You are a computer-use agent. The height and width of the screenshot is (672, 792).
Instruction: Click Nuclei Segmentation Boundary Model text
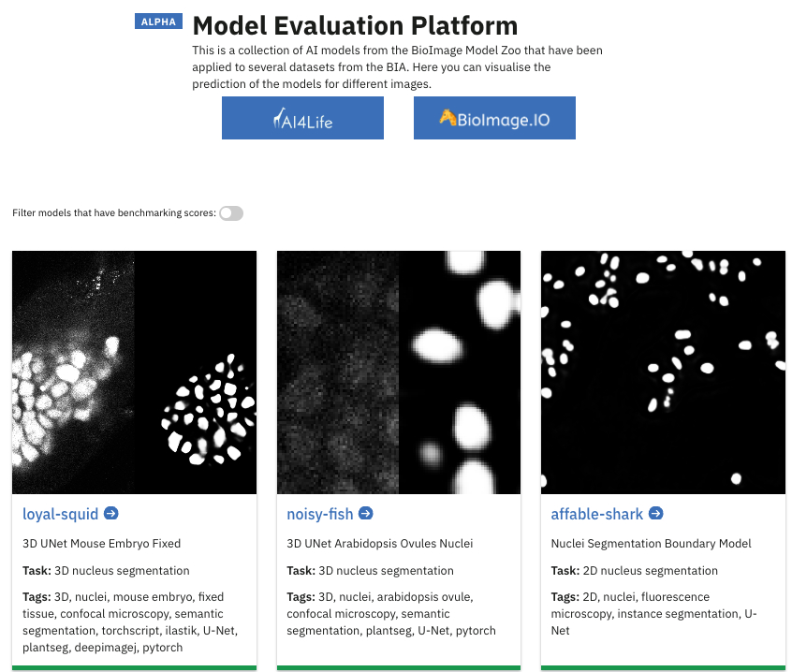[x=652, y=544]
